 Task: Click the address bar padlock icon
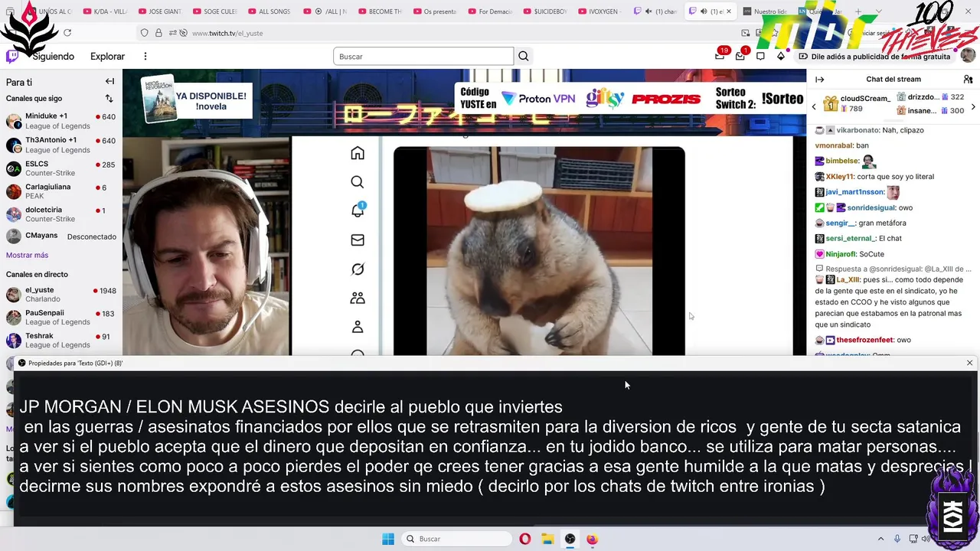pos(158,33)
